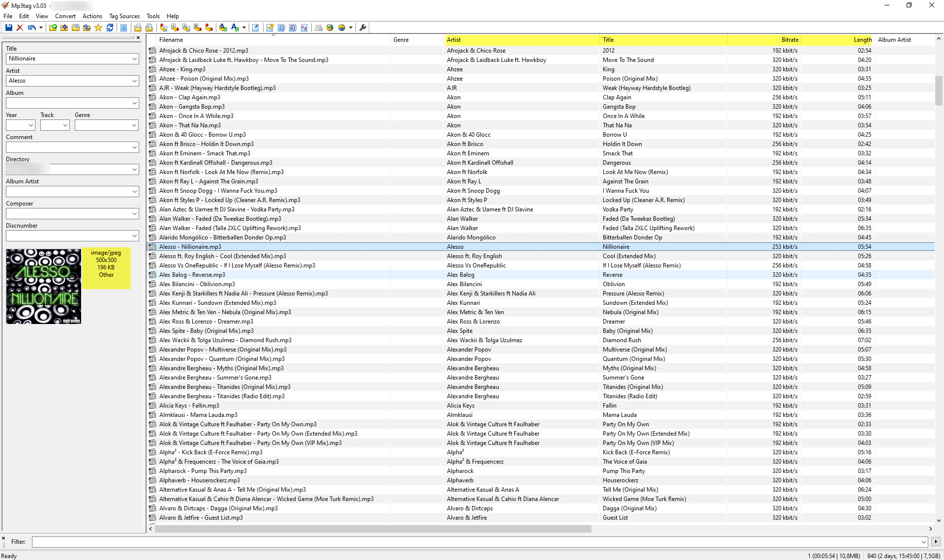
Task: Expand the Tag Sources toolbar dropdown arrow
Action: point(351,28)
